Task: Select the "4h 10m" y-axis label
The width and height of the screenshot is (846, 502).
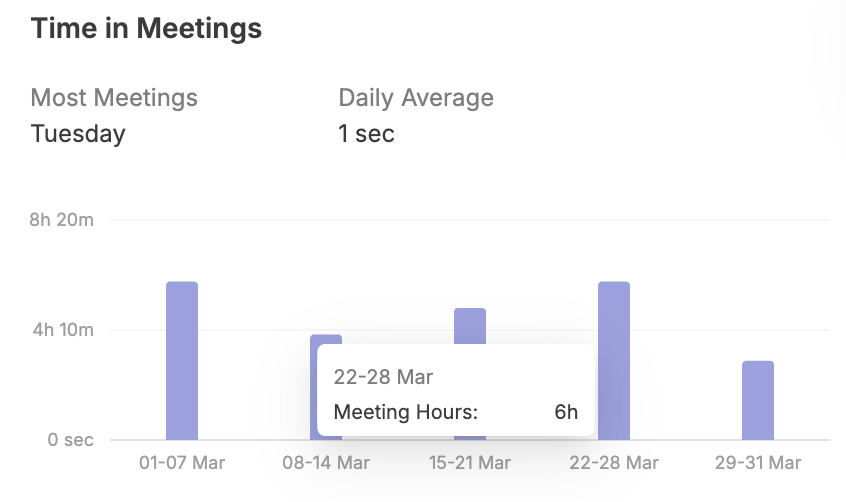Action: point(62,330)
